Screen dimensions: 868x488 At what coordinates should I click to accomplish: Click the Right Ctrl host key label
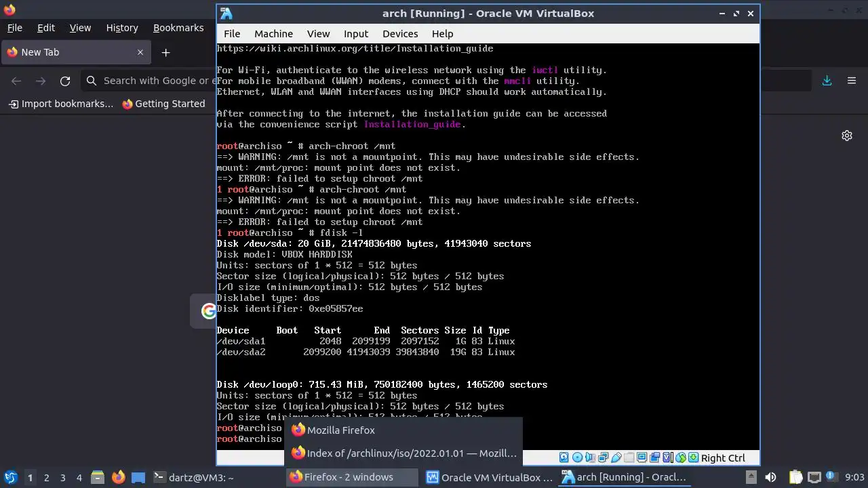[x=723, y=458]
